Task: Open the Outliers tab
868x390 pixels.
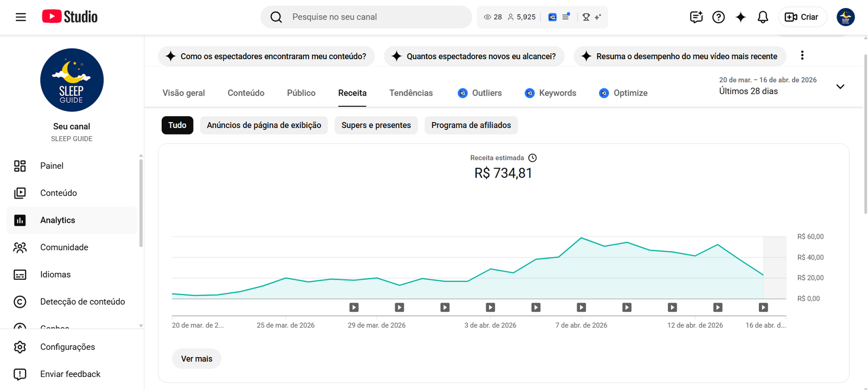Action: tap(480, 93)
